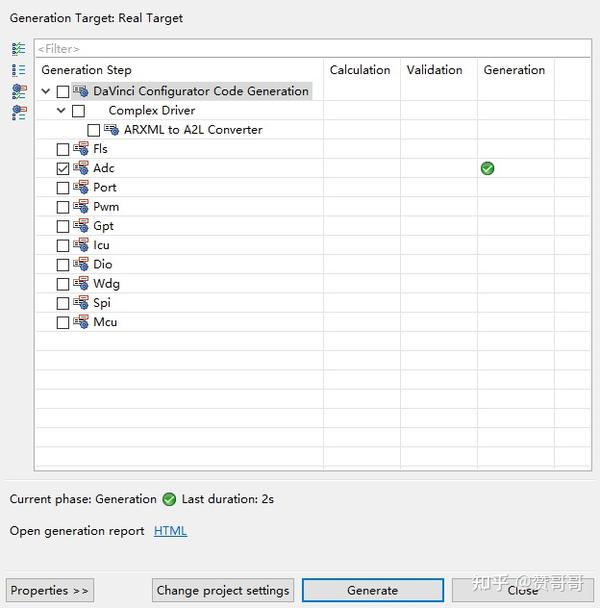Click the deselect-all list icon in left toolbar
The height and width of the screenshot is (608, 600).
tap(19, 70)
